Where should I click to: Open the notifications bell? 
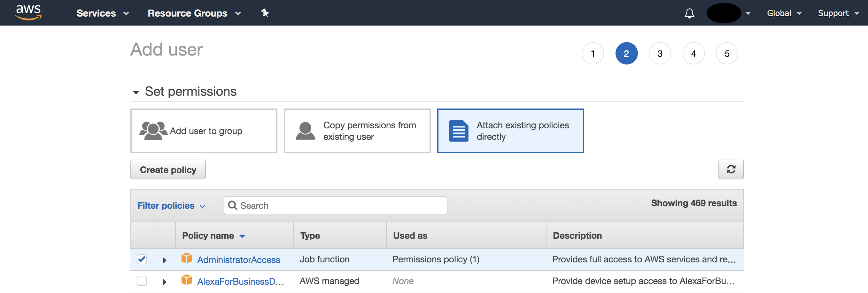689,13
